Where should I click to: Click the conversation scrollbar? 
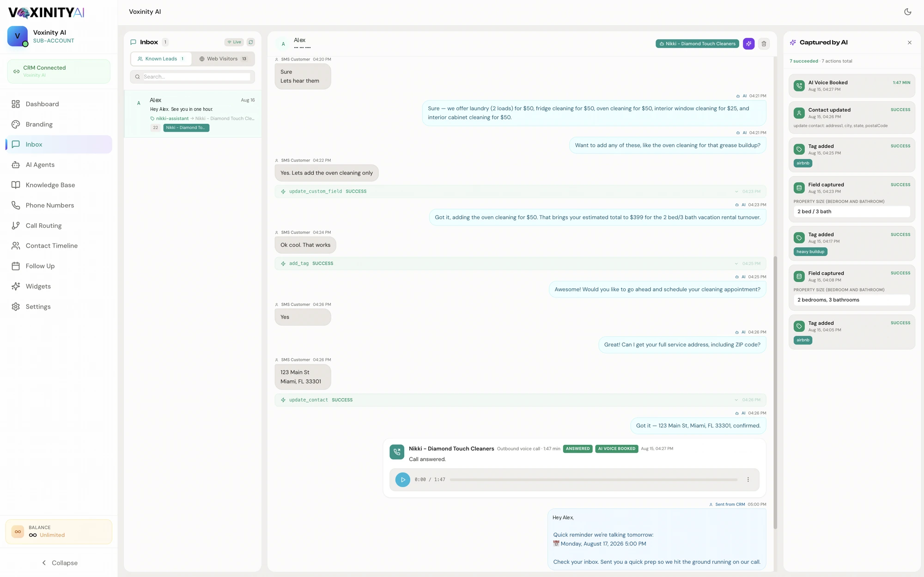click(x=775, y=393)
